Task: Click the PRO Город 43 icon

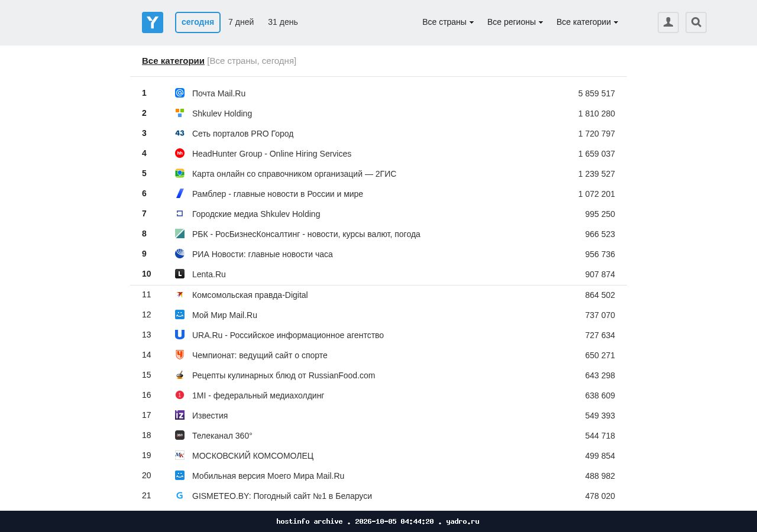Action: 180,133
